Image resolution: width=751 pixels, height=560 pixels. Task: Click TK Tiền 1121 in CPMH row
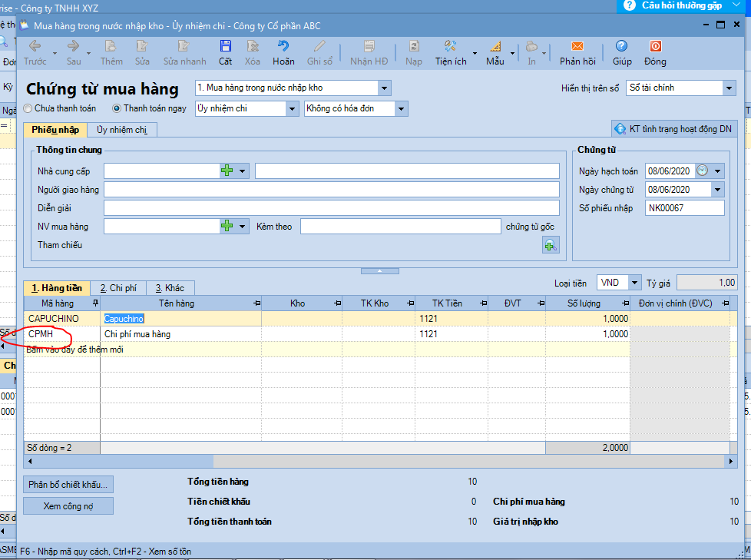[x=452, y=334]
